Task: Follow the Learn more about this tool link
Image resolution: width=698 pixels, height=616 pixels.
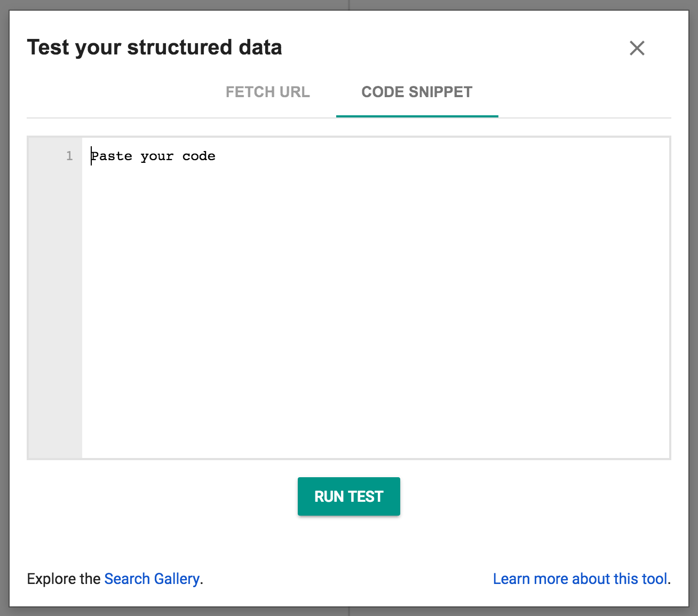Action: pyautogui.click(x=580, y=579)
